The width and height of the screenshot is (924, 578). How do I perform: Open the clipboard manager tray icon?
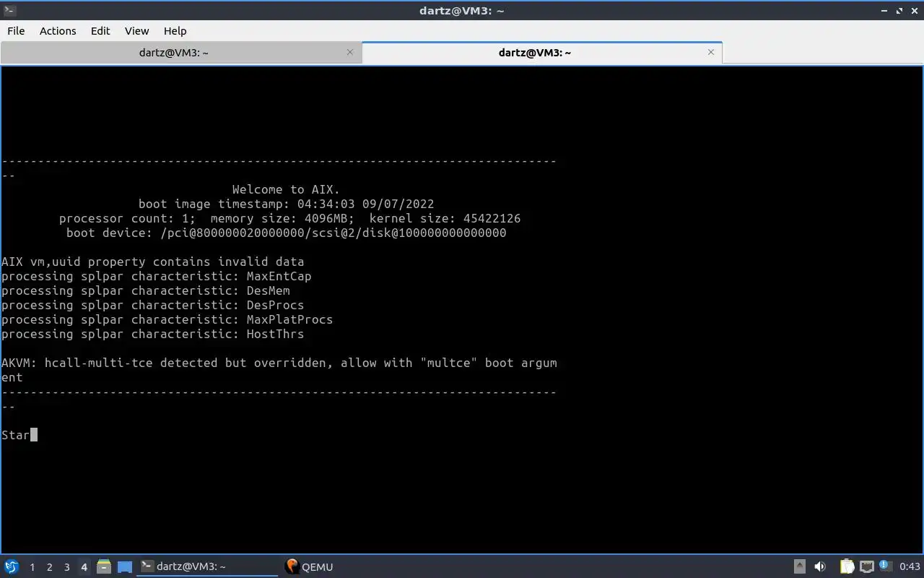click(x=847, y=566)
